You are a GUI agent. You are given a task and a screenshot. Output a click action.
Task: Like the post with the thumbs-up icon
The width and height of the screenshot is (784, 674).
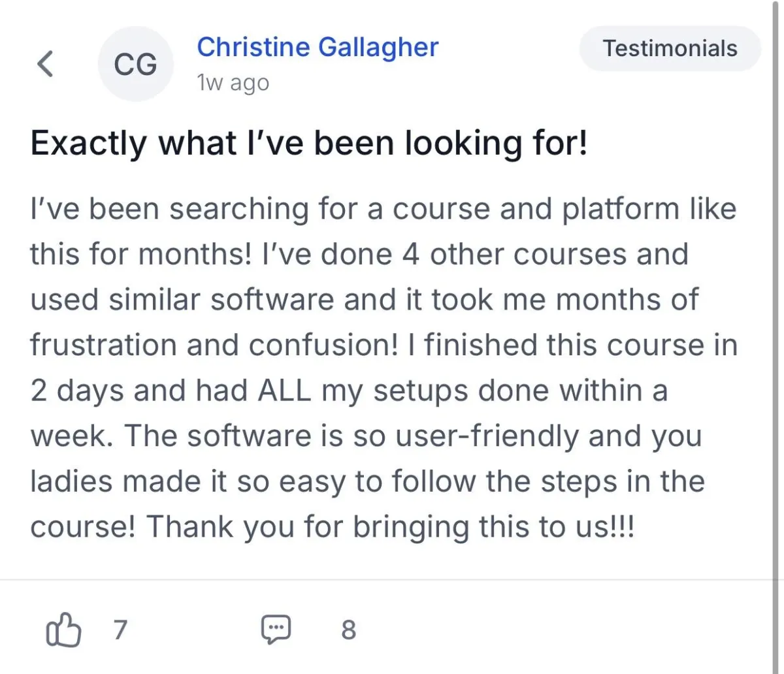pos(64,631)
